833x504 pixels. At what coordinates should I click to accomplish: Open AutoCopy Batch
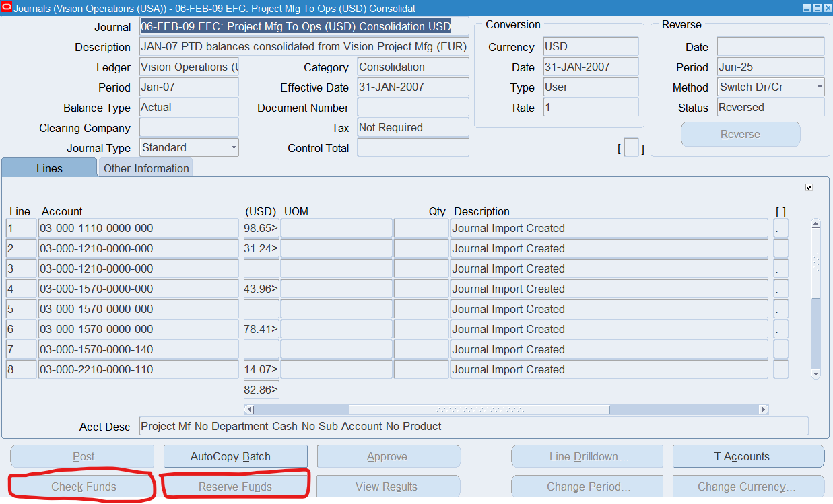(x=235, y=456)
